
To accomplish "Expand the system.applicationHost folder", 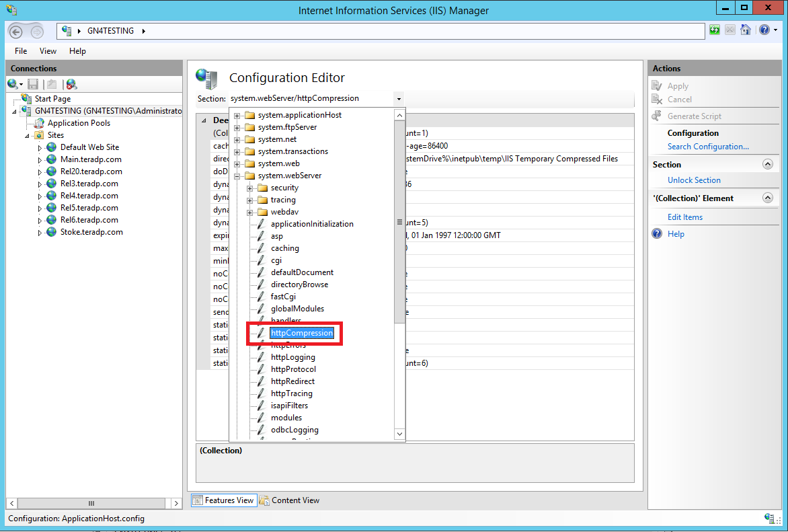I will [x=237, y=116].
